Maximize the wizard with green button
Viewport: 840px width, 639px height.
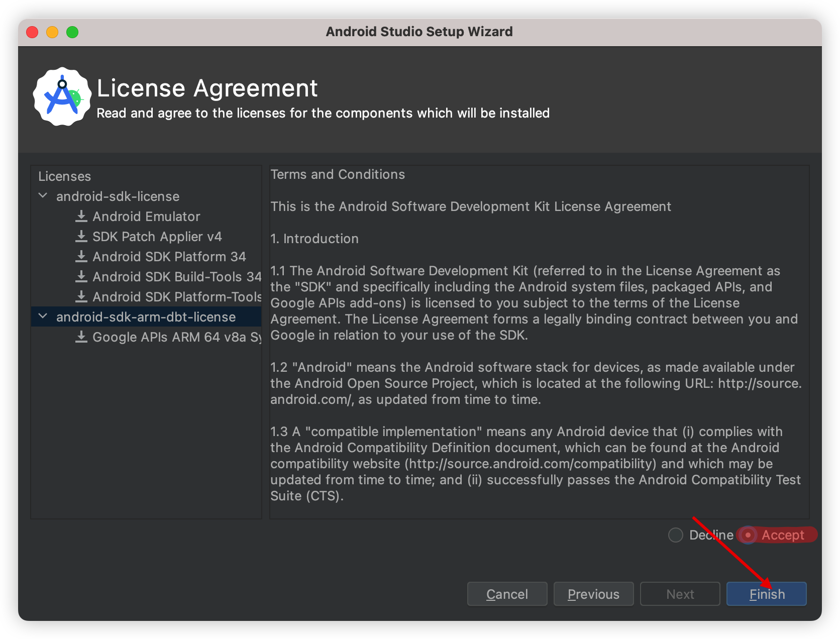tap(72, 32)
